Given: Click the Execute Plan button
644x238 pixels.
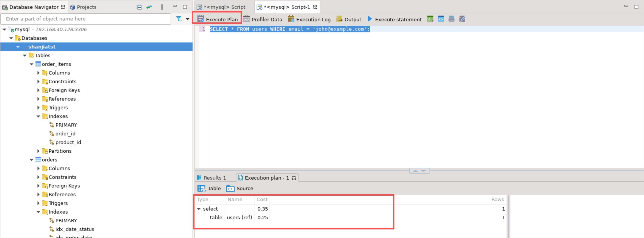Looking at the screenshot, I should pos(217,19).
